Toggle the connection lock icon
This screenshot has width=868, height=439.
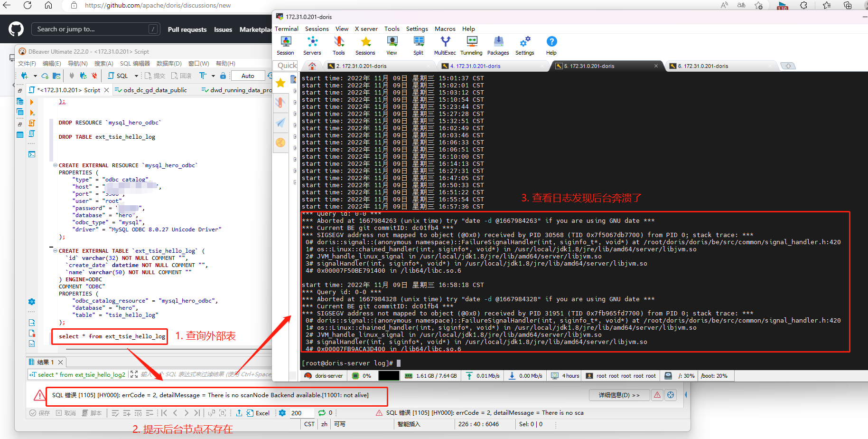(223, 76)
